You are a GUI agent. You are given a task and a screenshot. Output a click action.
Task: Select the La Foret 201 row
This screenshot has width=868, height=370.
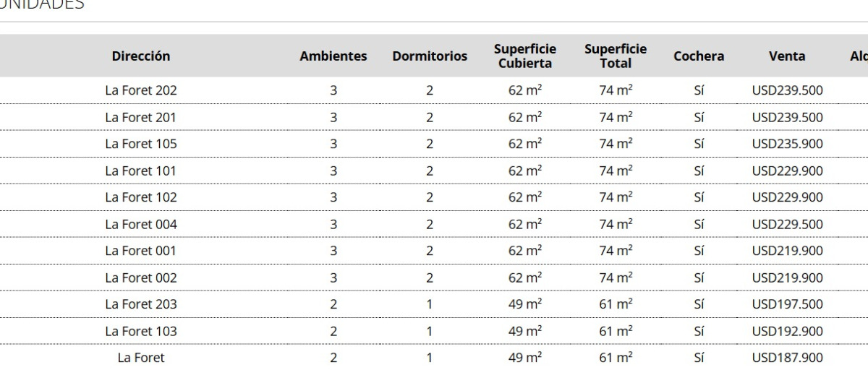pyautogui.click(x=141, y=118)
